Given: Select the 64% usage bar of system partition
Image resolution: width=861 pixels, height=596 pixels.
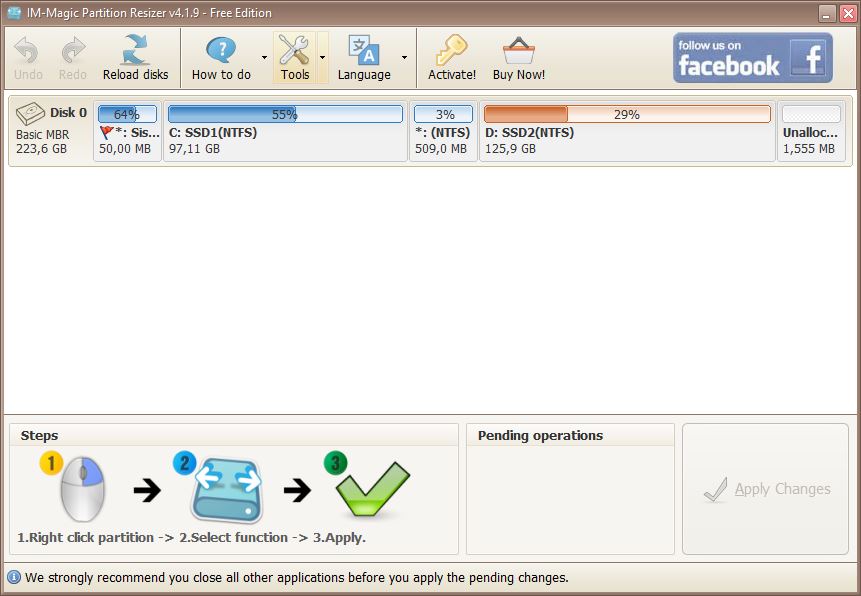Looking at the screenshot, I should (127, 114).
